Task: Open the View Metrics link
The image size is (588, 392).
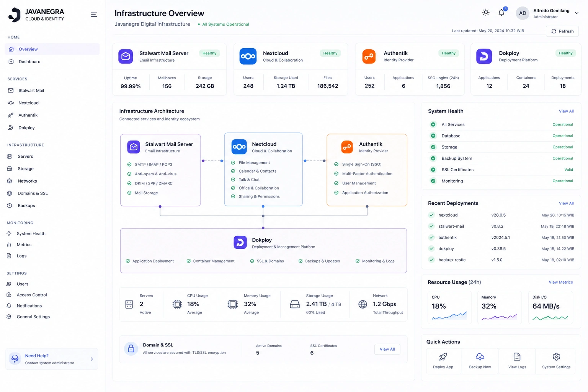Action: point(561,282)
